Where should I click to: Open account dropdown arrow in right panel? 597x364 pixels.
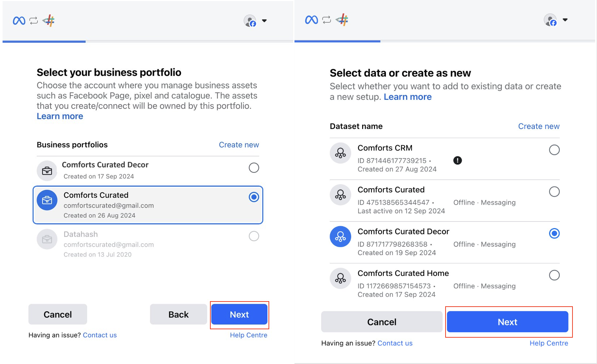565,20
